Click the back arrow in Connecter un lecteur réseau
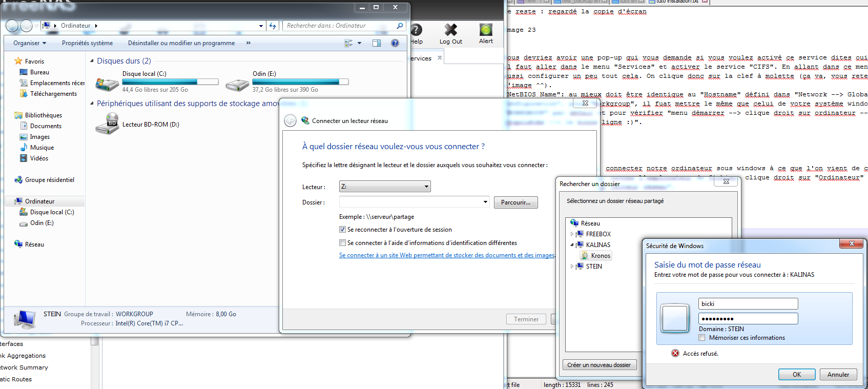 coord(291,120)
